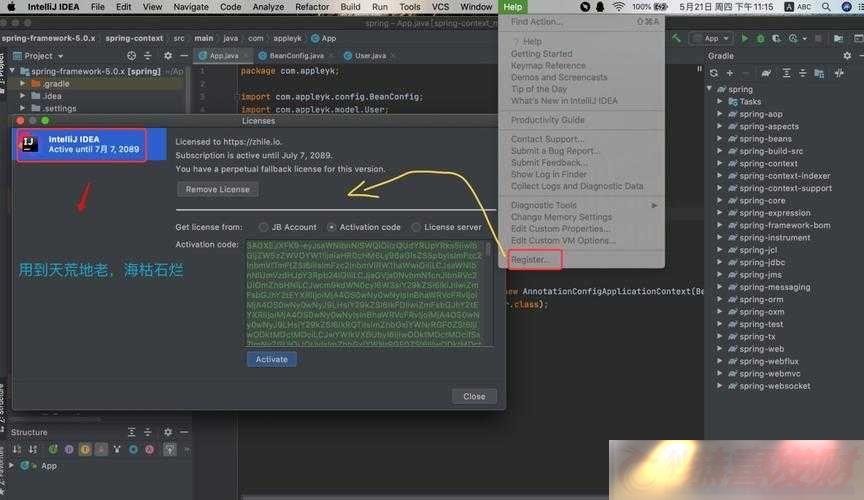864x500 pixels.
Task: Click the Gradle plus (link project) icon
Action: click(x=730, y=73)
